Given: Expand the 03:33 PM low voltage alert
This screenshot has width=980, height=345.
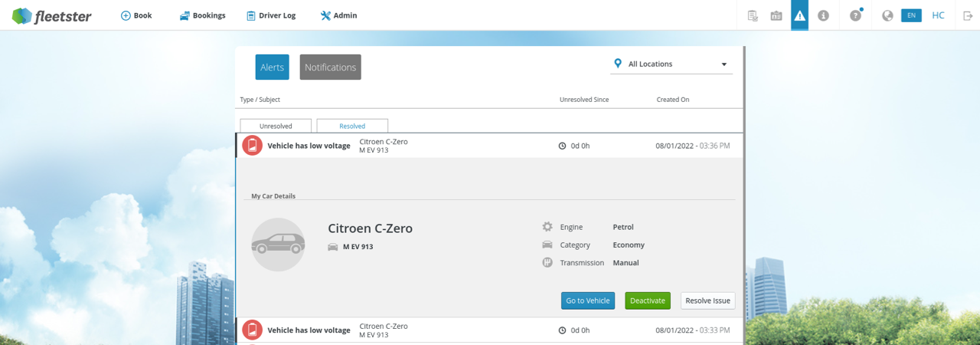Looking at the screenshot, I should coord(489,330).
